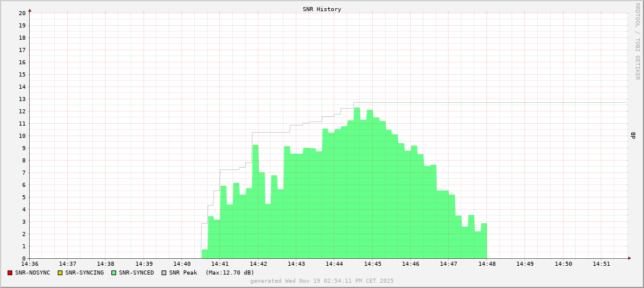The height and width of the screenshot is (288, 644).
Task: Click the SNR-SYNCED legend label
Action: [x=136, y=273]
